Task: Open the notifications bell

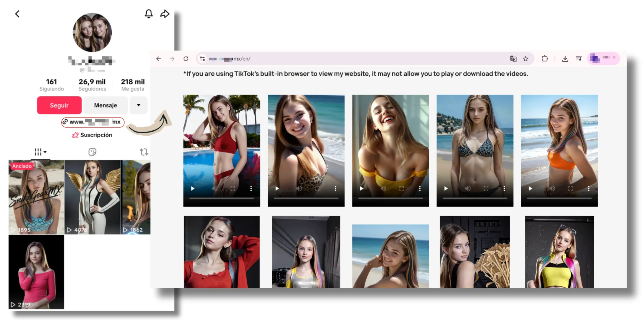Action: pos(148,14)
